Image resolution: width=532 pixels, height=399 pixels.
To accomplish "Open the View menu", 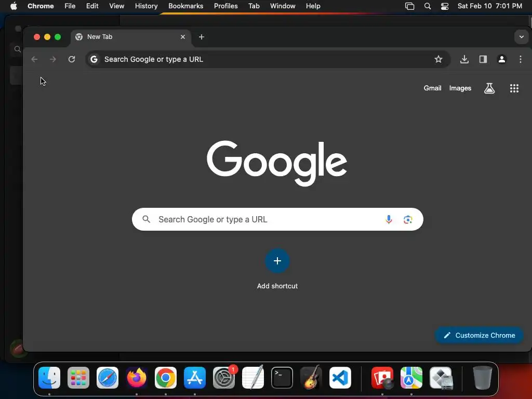I will pos(117,6).
